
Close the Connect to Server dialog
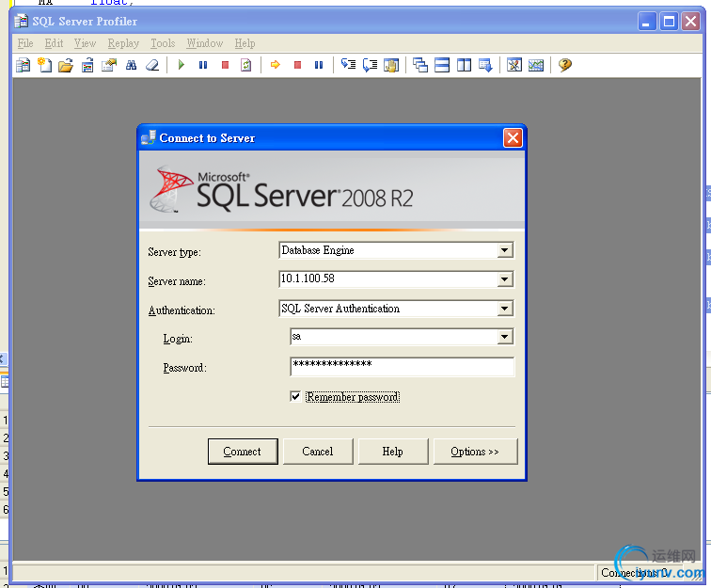tap(513, 138)
